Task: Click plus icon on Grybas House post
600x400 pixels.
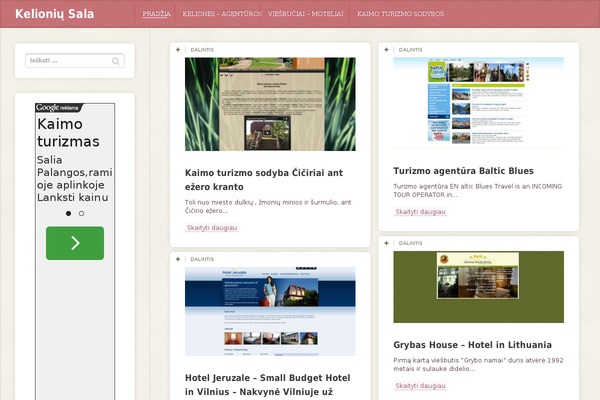Action: [x=386, y=243]
